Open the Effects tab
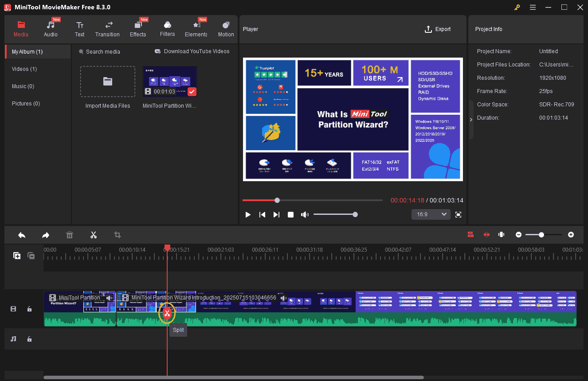588x381 pixels. (138, 29)
